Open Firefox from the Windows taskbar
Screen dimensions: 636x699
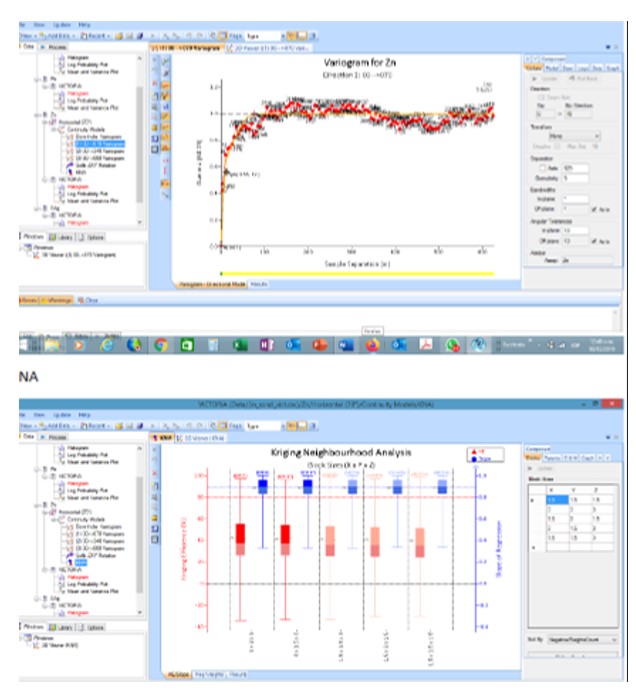click(x=371, y=345)
